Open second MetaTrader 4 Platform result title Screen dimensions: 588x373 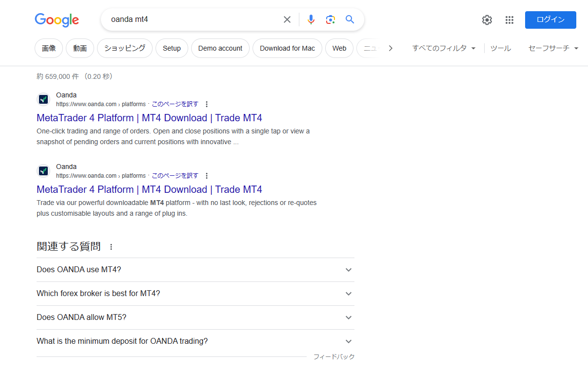(149, 189)
